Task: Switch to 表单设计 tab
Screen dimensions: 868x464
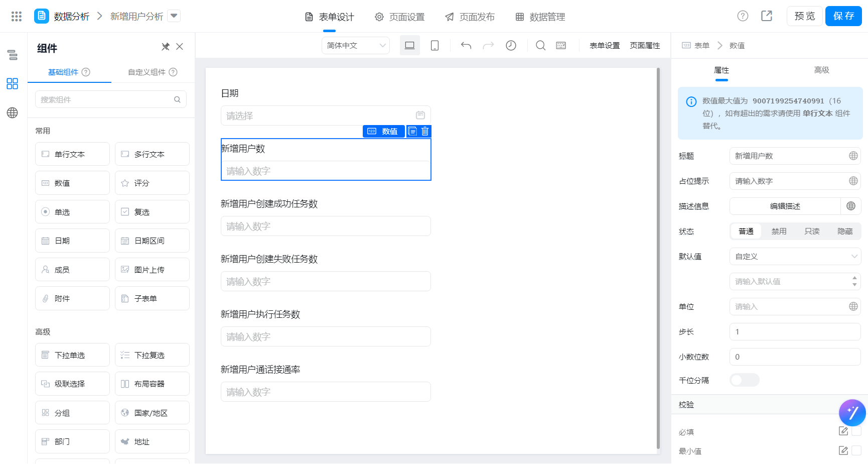Action: [x=330, y=17]
